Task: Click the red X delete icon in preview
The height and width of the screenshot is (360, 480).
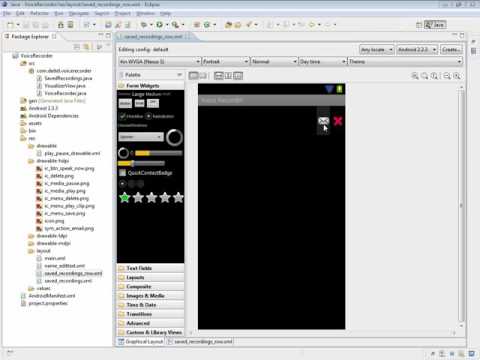Action: pyautogui.click(x=338, y=121)
